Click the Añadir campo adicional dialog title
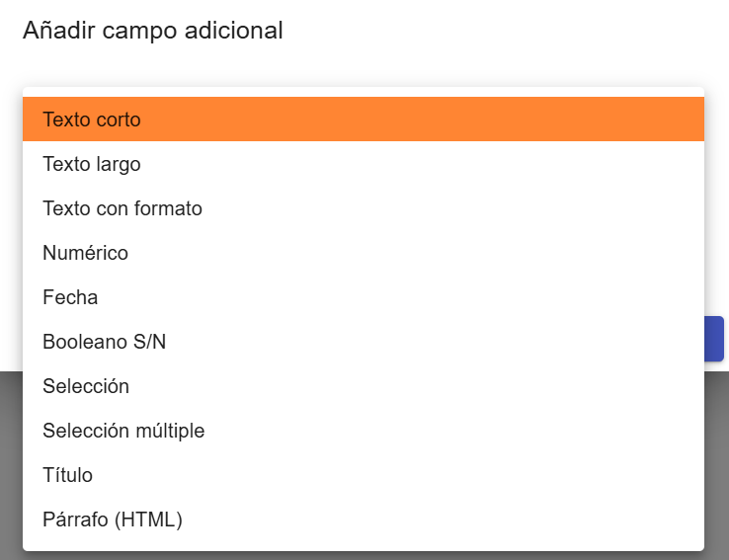The image size is (729, 560). 153,31
